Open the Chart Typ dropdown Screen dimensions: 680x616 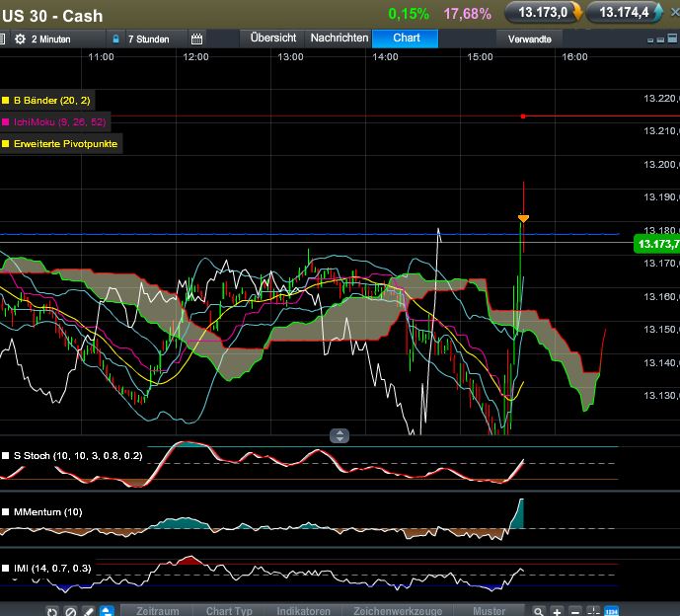(x=229, y=611)
